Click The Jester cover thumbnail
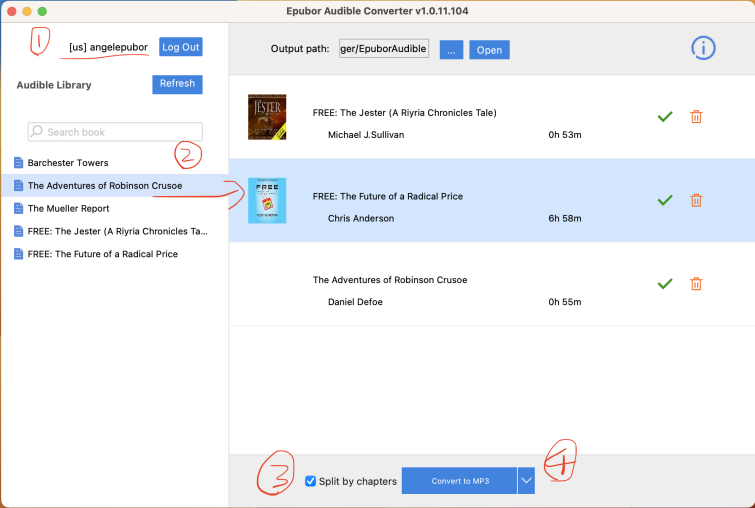Screen dimensions: 755x508 point(267,117)
